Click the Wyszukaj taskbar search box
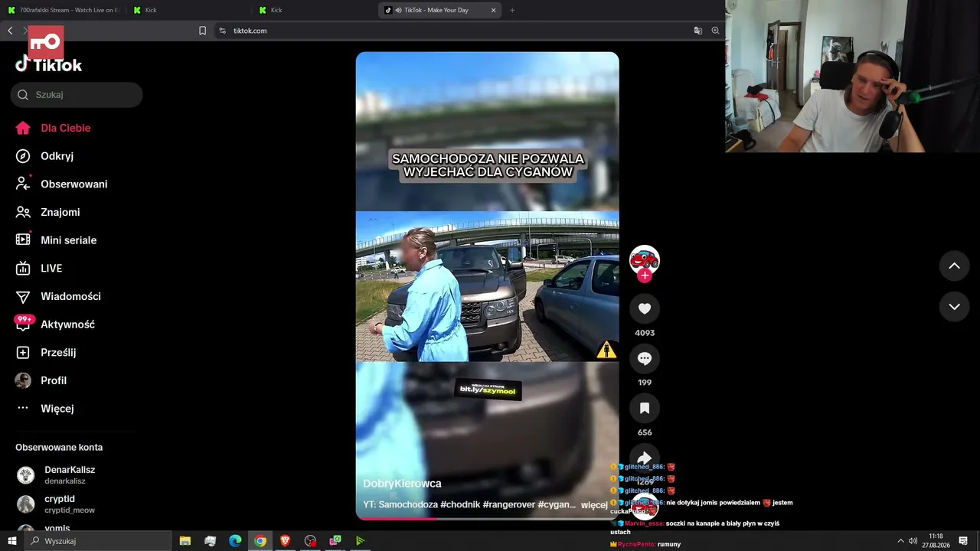This screenshot has height=551, width=980. click(x=97, y=541)
